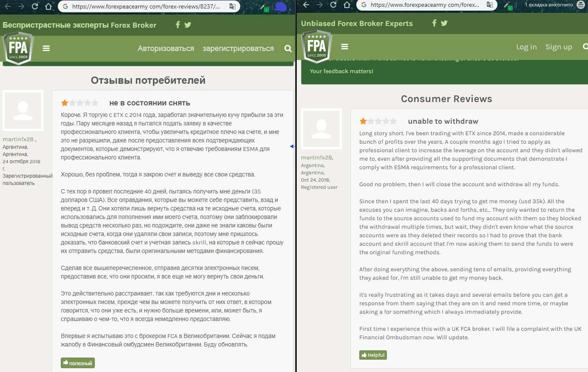Click the right browser address bar URL
The width and height of the screenshot is (588, 372).
click(x=425, y=5)
